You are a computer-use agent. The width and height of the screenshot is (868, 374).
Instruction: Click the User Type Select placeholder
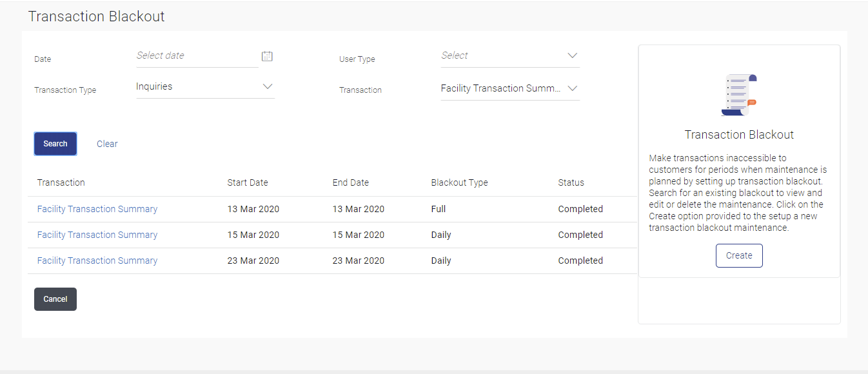pyautogui.click(x=455, y=55)
